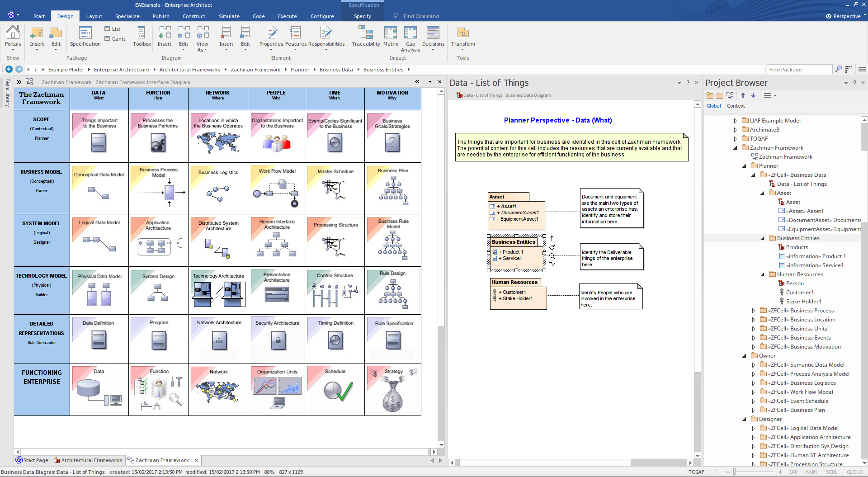Open the Specification view icon
The image size is (868, 477).
[x=85, y=36]
